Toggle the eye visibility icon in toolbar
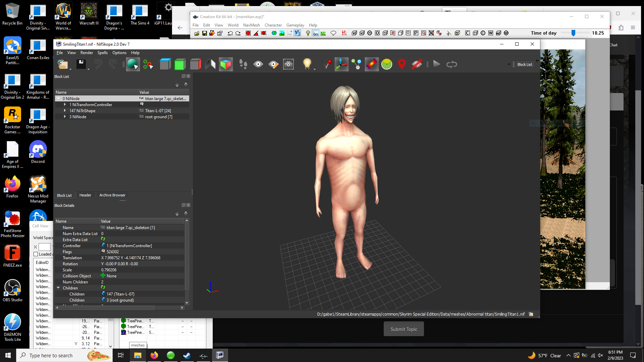The width and height of the screenshot is (644, 362). coord(258,64)
